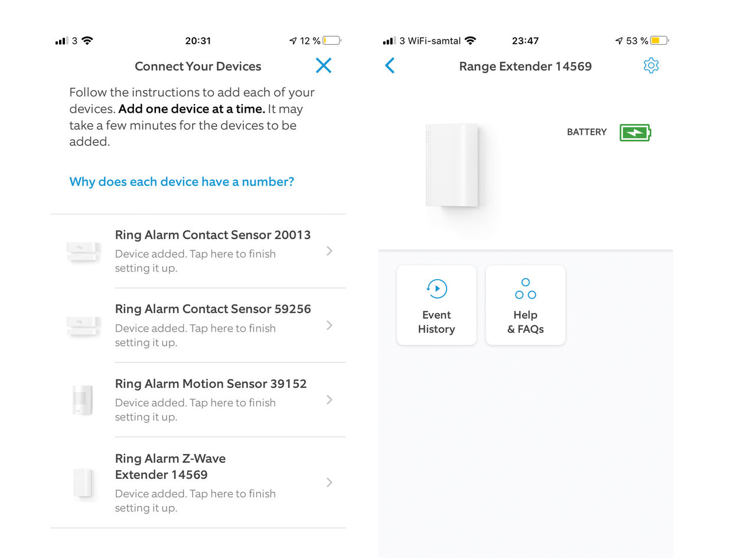Tap the Motion Sensor 39152 device icon

(x=83, y=400)
